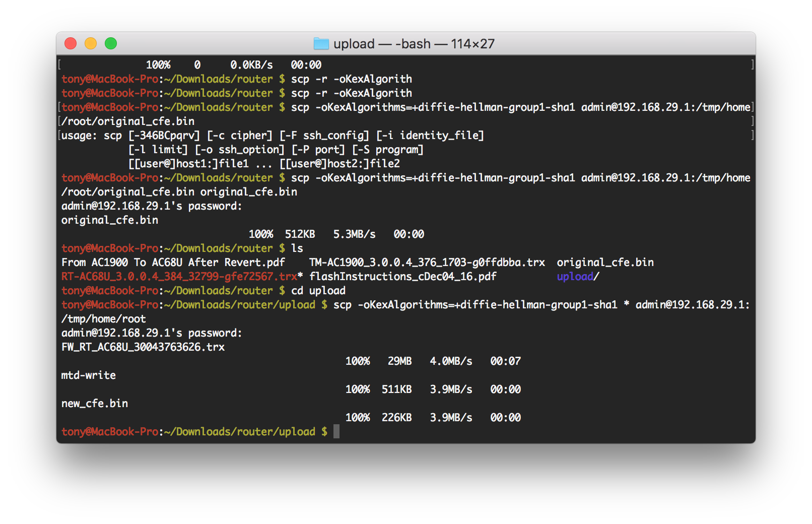Click the 'FW_RT_AC68U_30043763626.trx' transfer line

[x=143, y=347]
